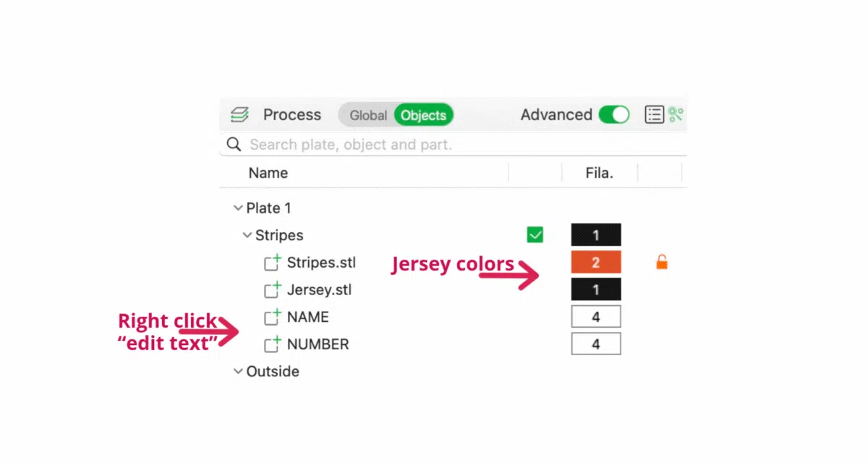Switch to the Global tab
The image size is (868, 463).
(x=368, y=115)
